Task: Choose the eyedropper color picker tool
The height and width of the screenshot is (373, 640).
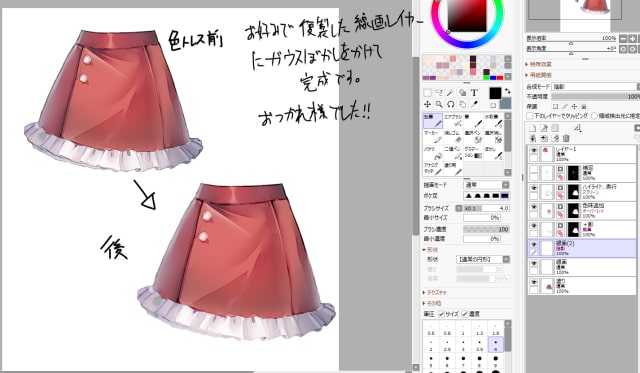Action: click(474, 104)
